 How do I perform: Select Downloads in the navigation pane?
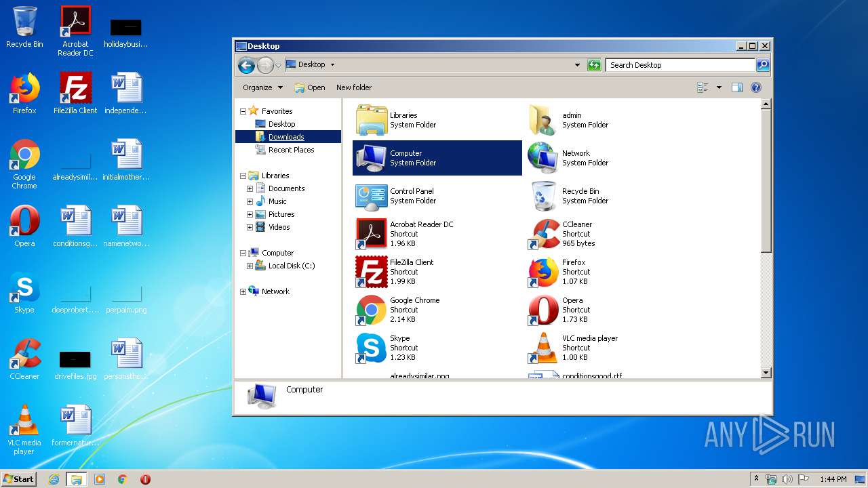[x=286, y=137]
